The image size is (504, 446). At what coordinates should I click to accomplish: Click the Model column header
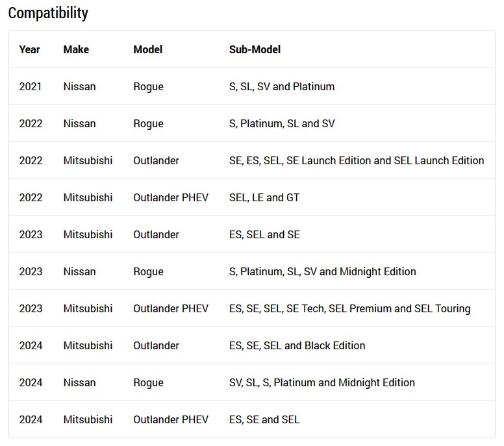point(147,49)
